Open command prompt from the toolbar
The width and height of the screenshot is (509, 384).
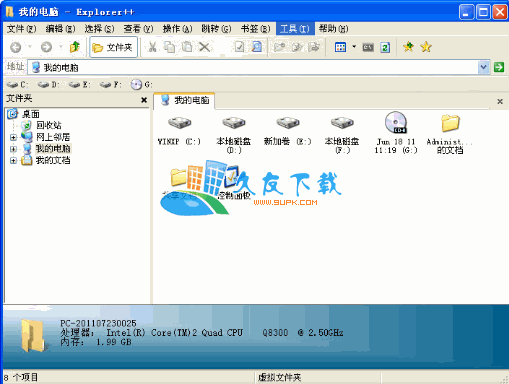pyautogui.click(x=368, y=47)
